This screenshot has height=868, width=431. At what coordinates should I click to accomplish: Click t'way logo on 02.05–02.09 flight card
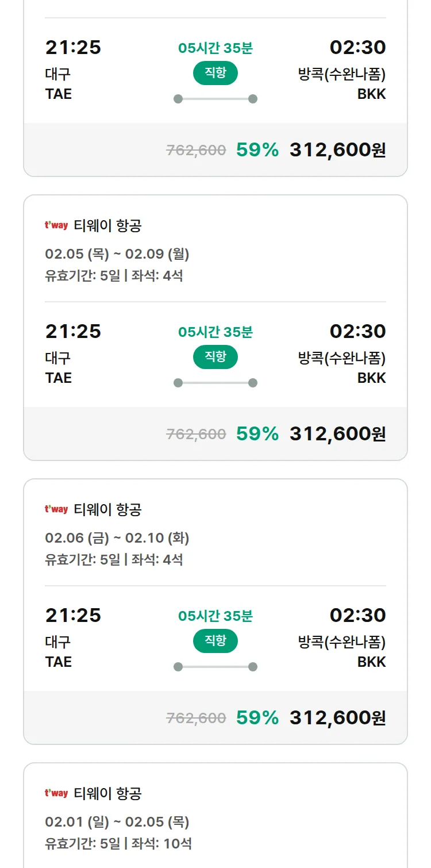tap(56, 225)
